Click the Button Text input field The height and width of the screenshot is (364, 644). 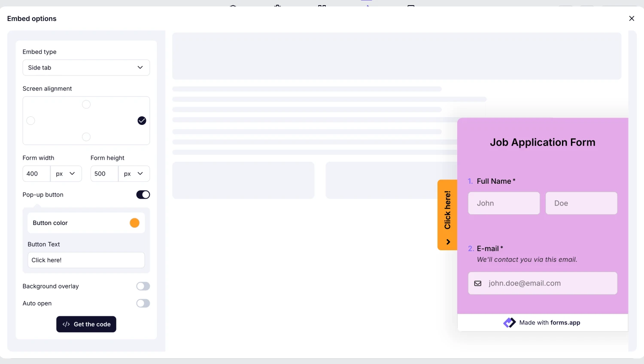(86, 260)
